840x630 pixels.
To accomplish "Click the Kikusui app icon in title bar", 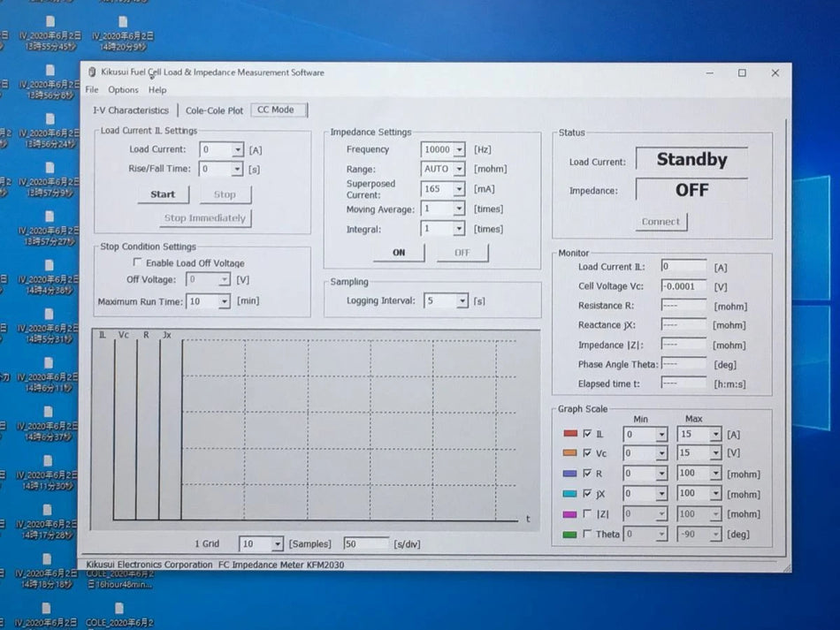I will pos(92,72).
